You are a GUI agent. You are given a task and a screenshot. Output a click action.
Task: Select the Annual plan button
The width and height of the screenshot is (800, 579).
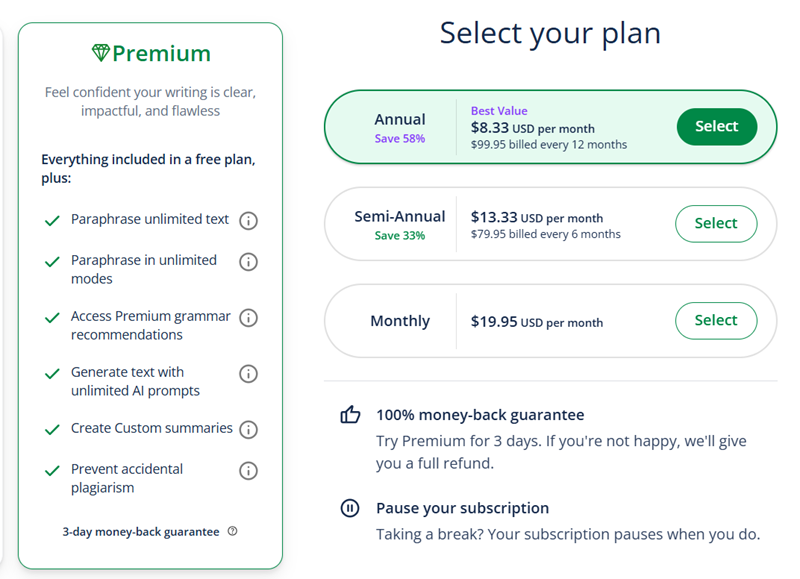coord(716,127)
